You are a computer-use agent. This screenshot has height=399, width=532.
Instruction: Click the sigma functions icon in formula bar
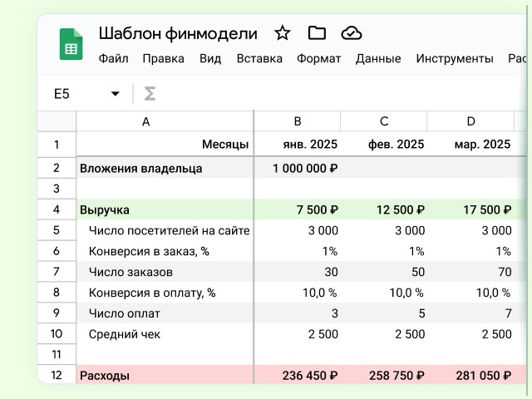coord(150,94)
